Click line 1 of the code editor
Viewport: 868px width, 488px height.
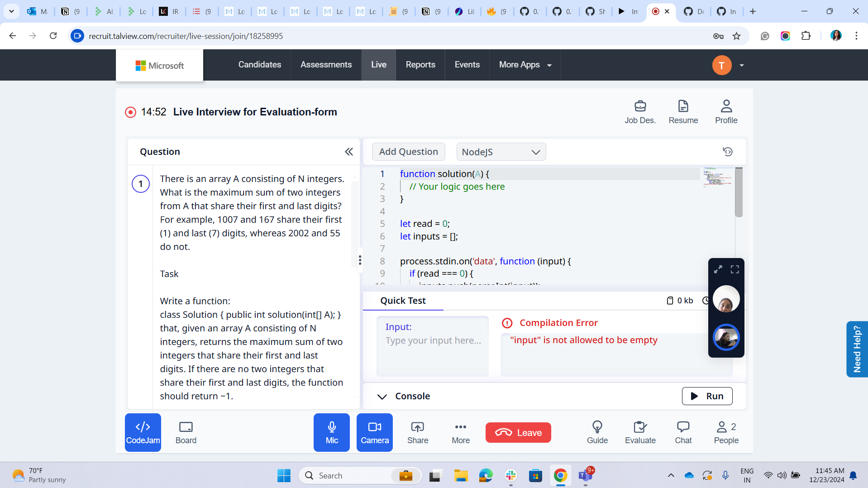549,174
